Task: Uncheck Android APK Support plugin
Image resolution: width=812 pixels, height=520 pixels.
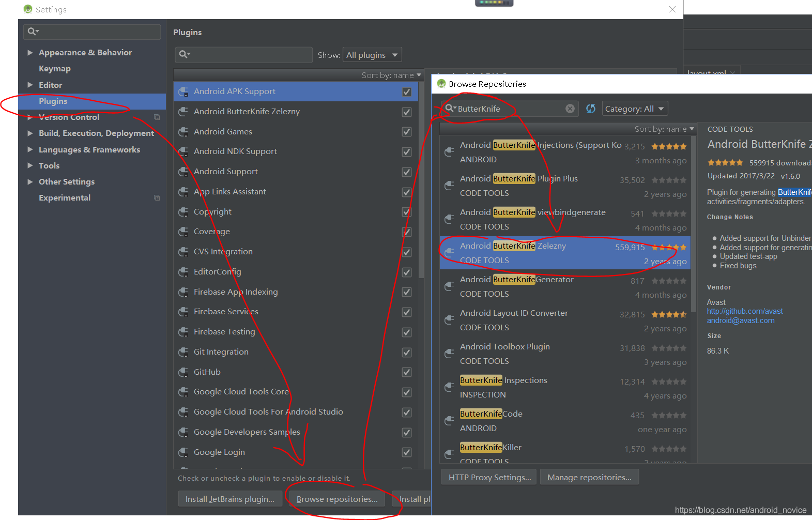Action: pos(407,92)
